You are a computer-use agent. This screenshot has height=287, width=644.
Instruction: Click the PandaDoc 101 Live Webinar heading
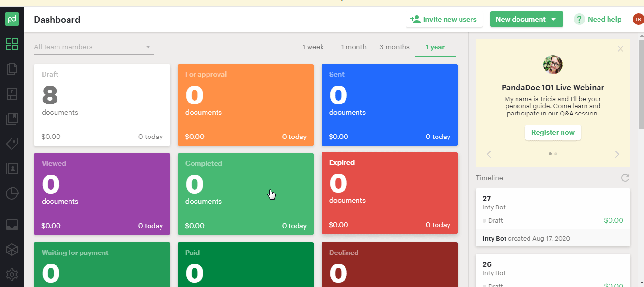[553, 88]
